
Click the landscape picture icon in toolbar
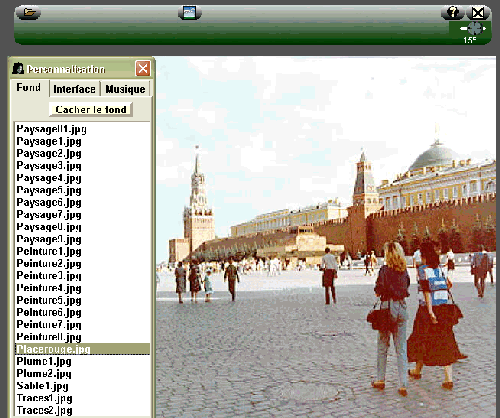coord(190,13)
